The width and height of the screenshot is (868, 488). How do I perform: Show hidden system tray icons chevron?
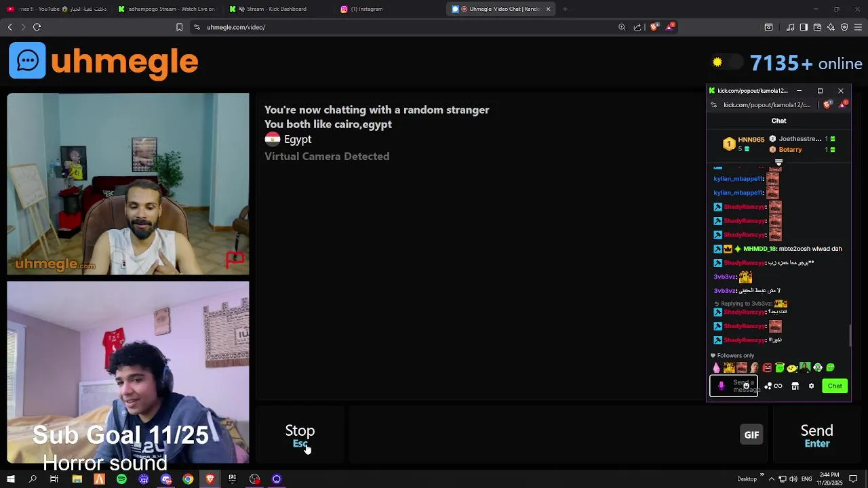point(772,479)
